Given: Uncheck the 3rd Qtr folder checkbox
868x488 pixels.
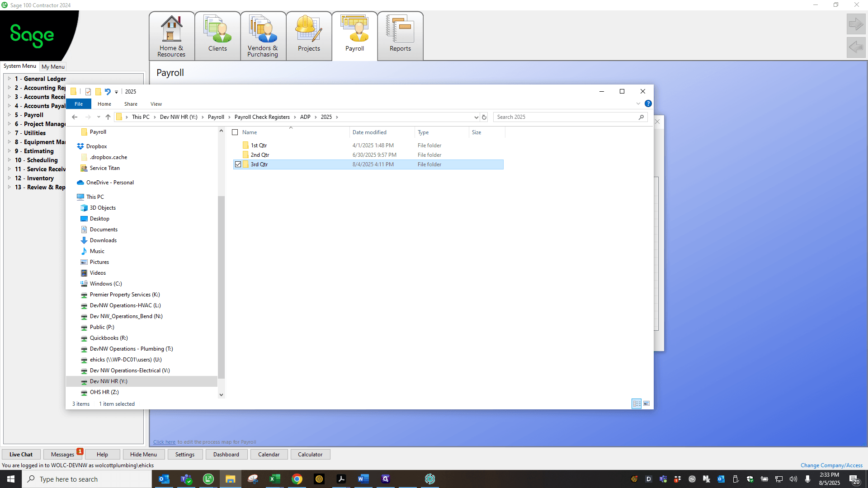Looking at the screenshot, I should [x=238, y=164].
